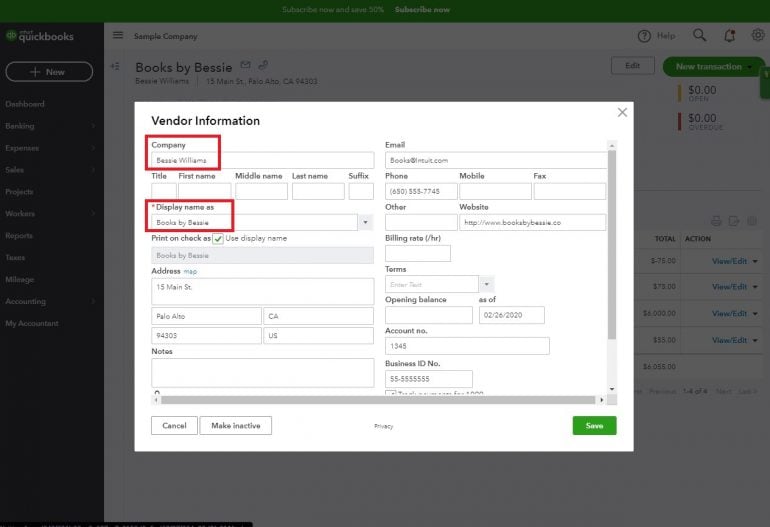Open Expenses in the sidebar menu
Image resolution: width=770 pixels, height=527 pixels.
click(22, 148)
